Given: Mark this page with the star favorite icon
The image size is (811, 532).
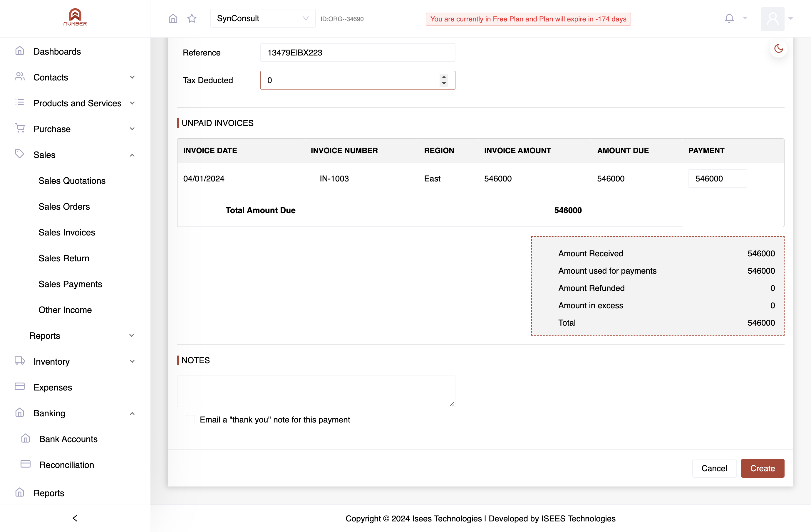Looking at the screenshot, I should click(192, 18).
